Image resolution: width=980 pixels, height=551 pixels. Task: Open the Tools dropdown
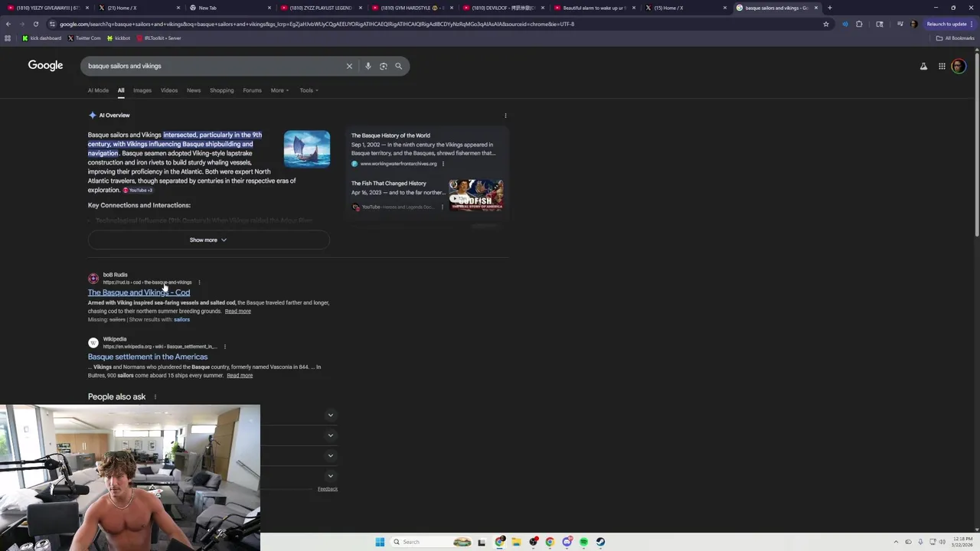pyautogui.click(x=309, y=90)
